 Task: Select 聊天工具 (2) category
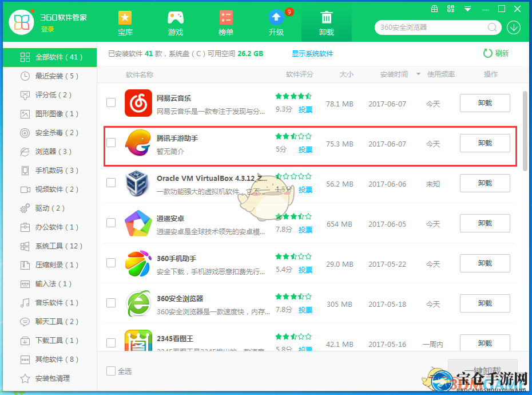pyautogui.click(x=50, y=322)
